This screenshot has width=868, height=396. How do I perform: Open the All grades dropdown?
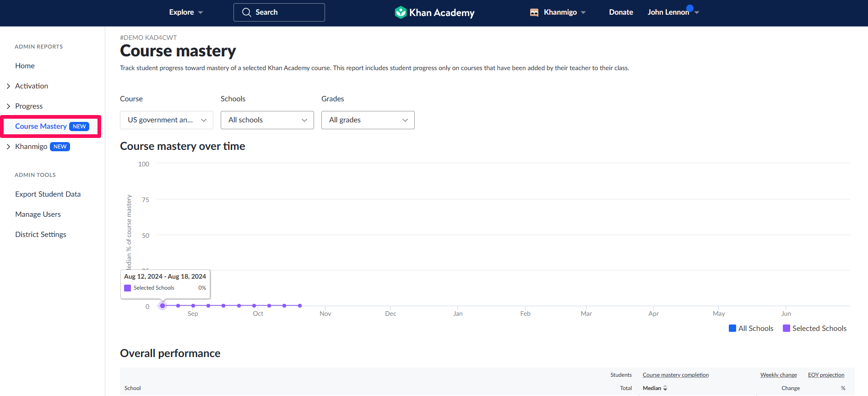368,120
